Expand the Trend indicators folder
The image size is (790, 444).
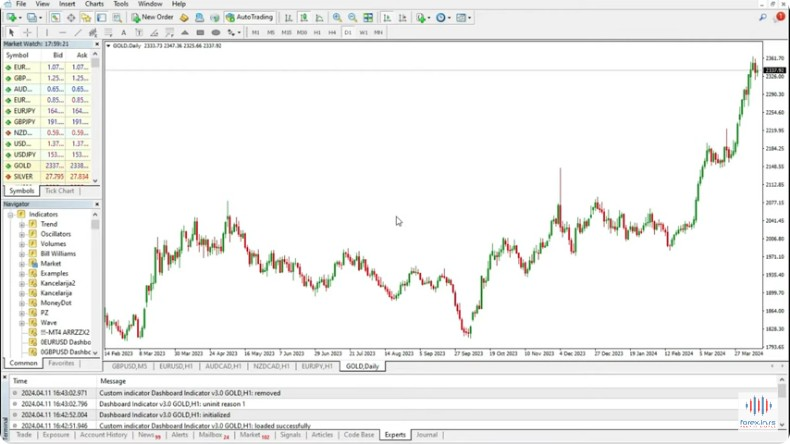(22, 224)
